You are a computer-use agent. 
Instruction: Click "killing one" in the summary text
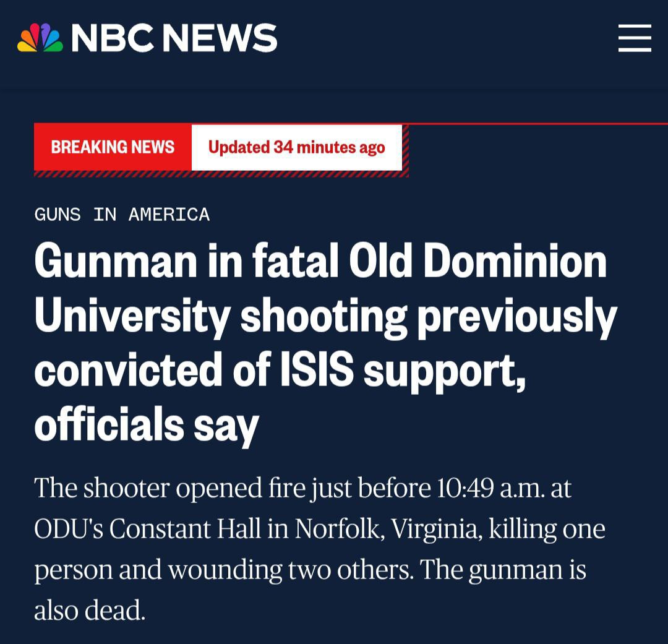pyautogui.click(x=547, y=529)
